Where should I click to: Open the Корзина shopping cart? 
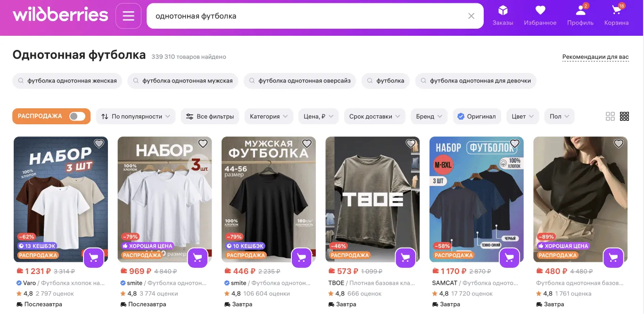pyautogui.click(x=616, y=15)
